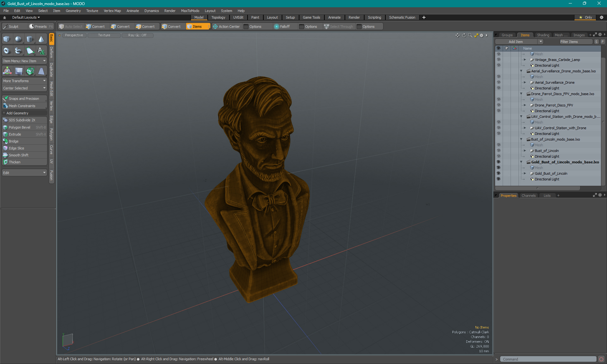Switch to the Channels tab
The image size is (607, 364).
pos(529,196)
